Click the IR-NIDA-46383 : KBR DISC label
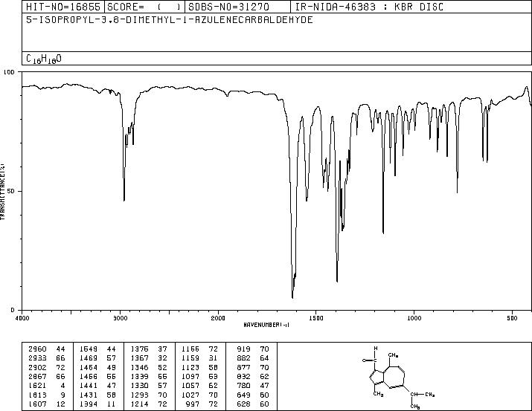Viewport: 532px width, 411px height. (x=370, y=7)
